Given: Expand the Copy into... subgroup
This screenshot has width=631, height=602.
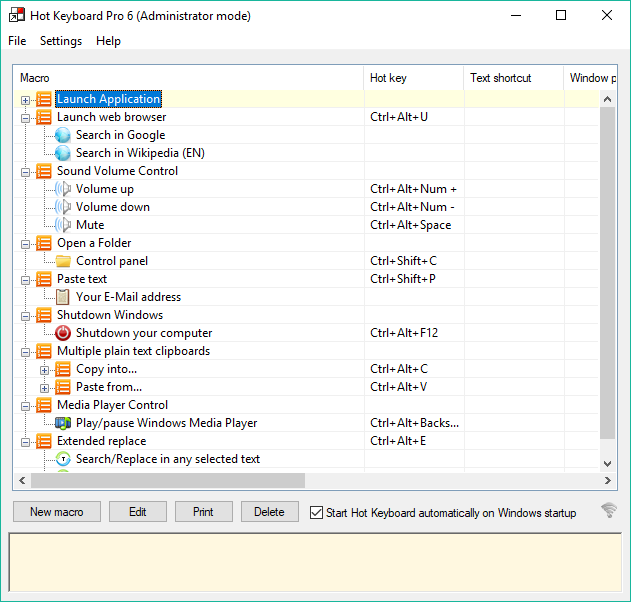Looking at the screenshot, I should pyautogui.click(x=44, y=370).
